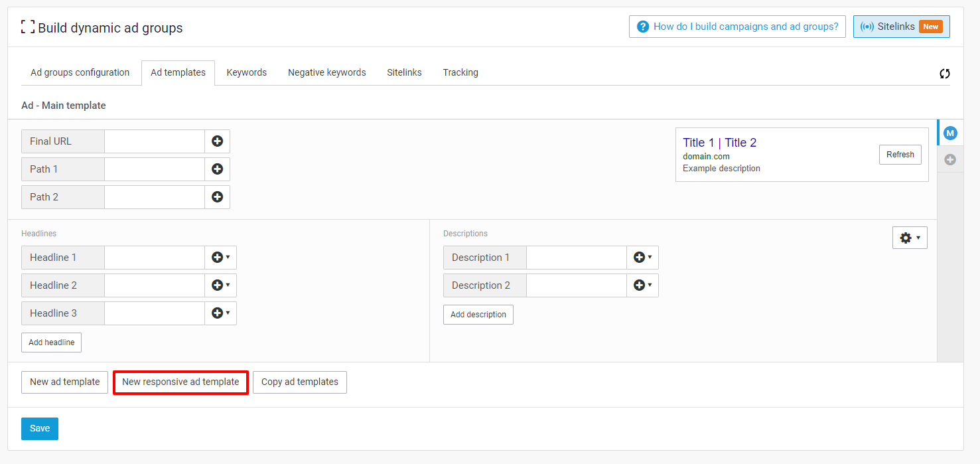Open the gear settings dropdown
This screenshot has width=980, height=464.
pos(909,238)
